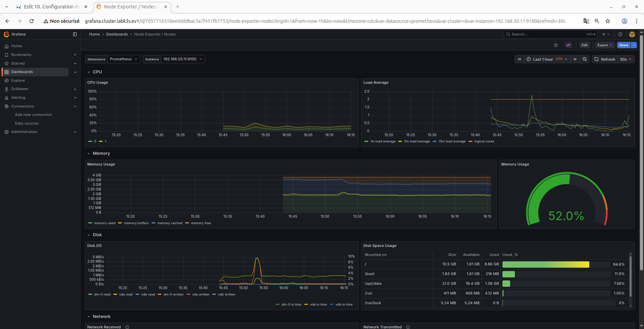Image resolution: width=644 pixels, height=329 pixels.
Task: Open the user avatar profile menu
Action: click(632, 34)
